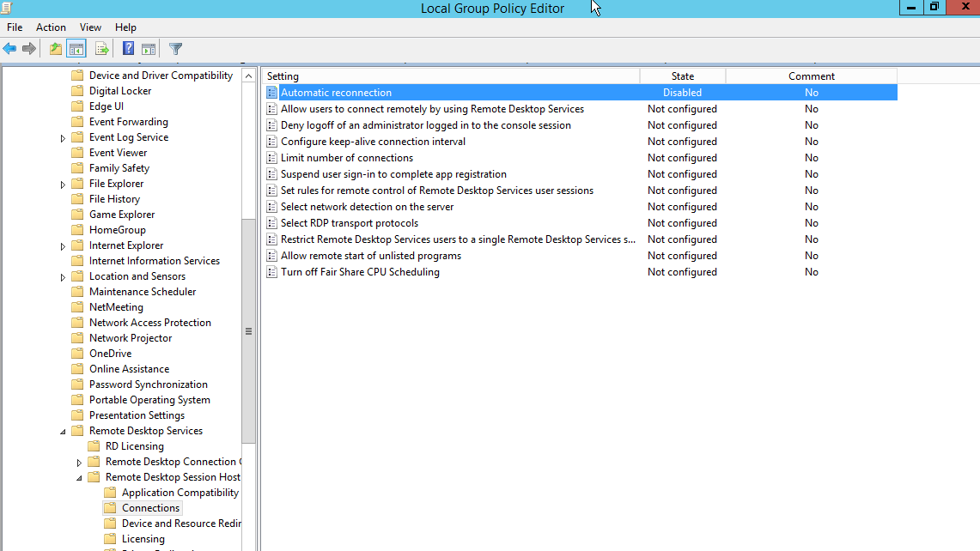The width and height of the screenshot is (980, 551).
Task: Click the Setting column header
Action: (451, 76)
